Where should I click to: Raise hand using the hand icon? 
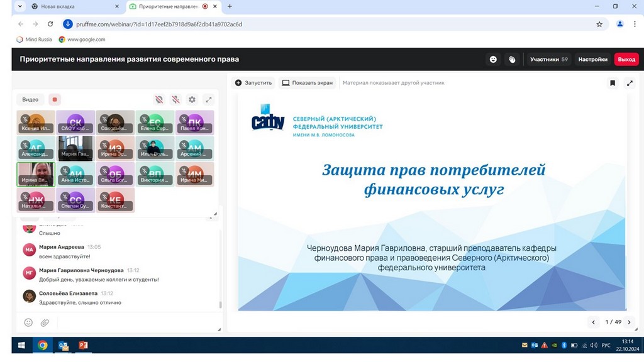512,59
